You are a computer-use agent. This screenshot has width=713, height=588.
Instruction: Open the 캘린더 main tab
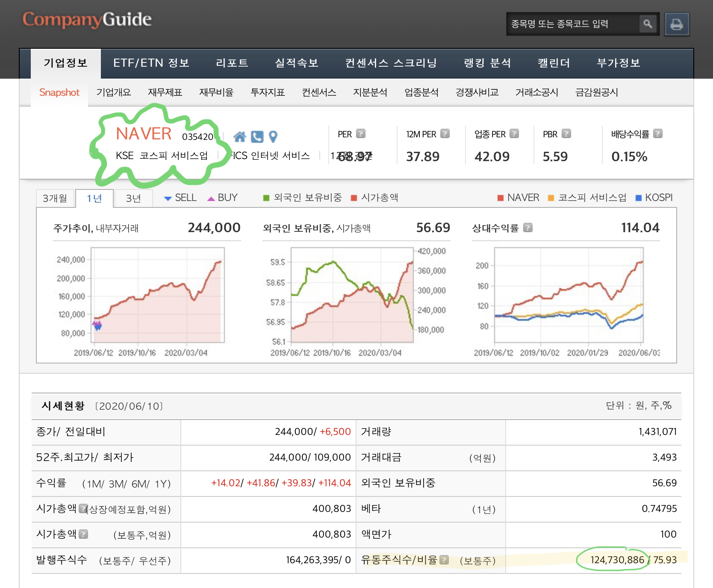[554, 63]
